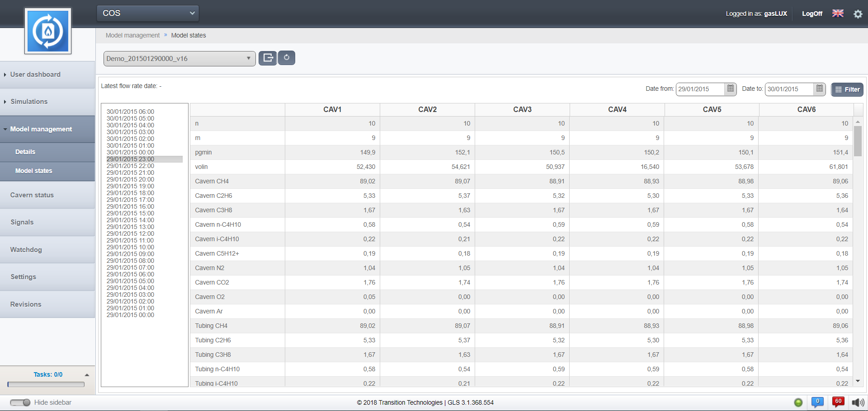Viewport: 868px width, 411px height.
Task: Click the red alerts counter icon
Action: click(x=838, y=402)
